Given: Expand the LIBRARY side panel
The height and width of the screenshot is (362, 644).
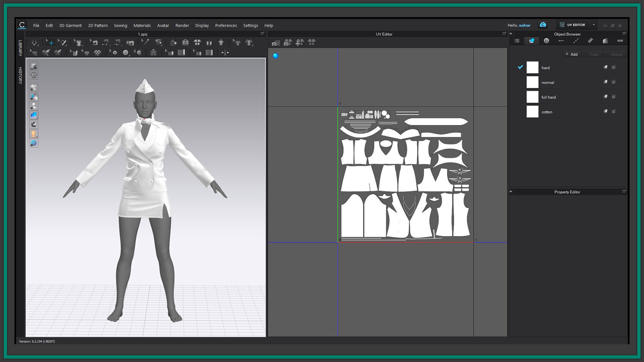Looking at the screenshot, I should point(20,48).
